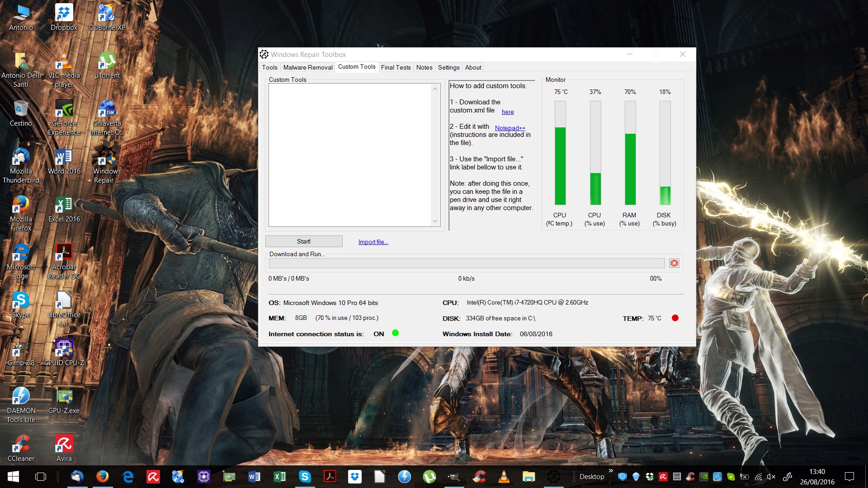The width and height of the screenshot is (868, 488).
Task: Select the GeForce Experience desktop icon
Action: (64, 118)
